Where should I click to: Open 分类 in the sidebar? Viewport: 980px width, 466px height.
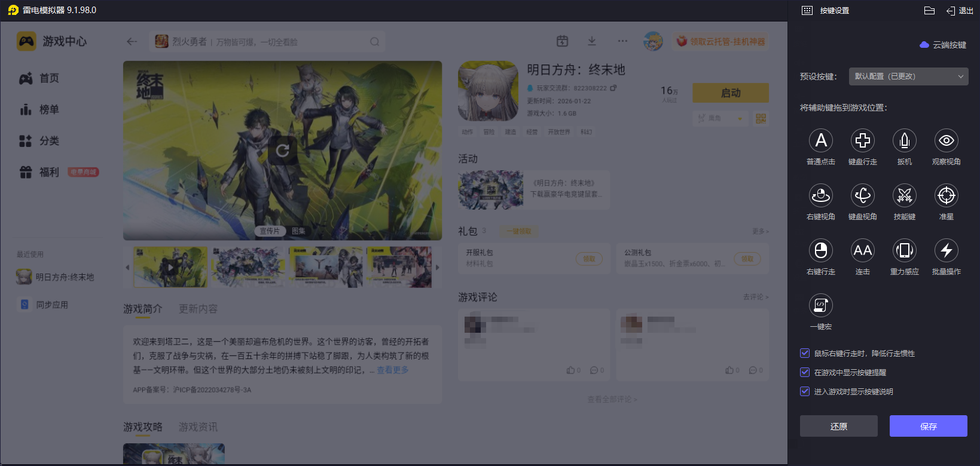tap(39, 141)
